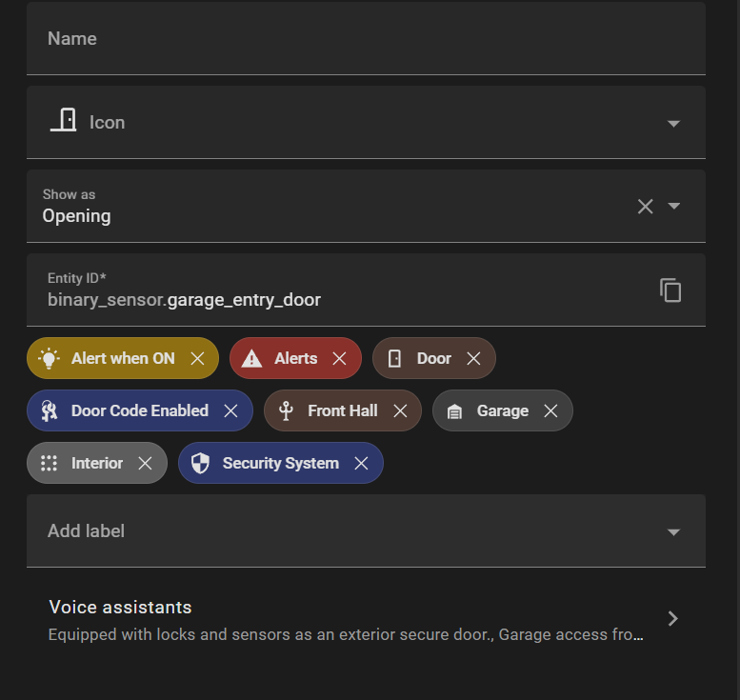The width and height of the screenshot is (740, 700).
Task: Remove the 'Door Code Enabled' label
Action: 230,411
